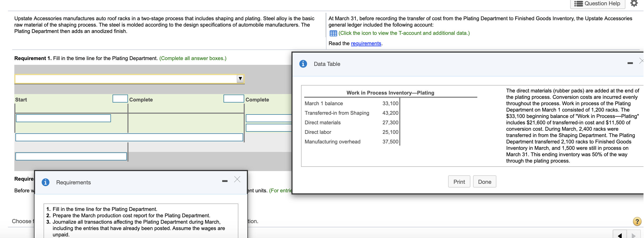644x238 pixels.
Task: Minimize the Requirements dialog
Action: pos(225,181)
